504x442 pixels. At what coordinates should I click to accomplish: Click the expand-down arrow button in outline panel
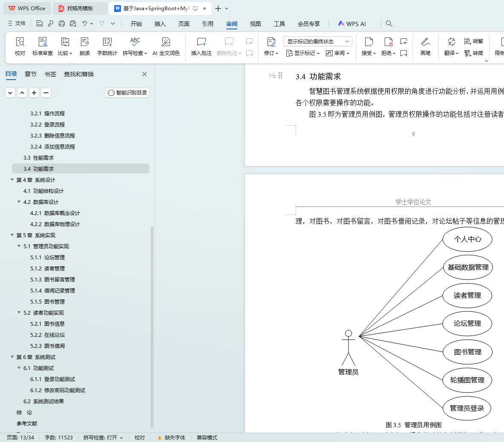10,93
